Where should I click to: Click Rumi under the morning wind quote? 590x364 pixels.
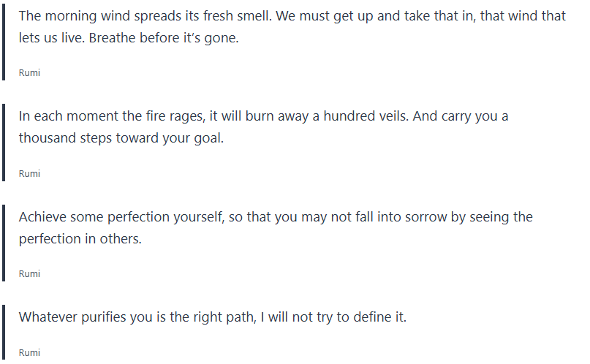coord(29,73)
